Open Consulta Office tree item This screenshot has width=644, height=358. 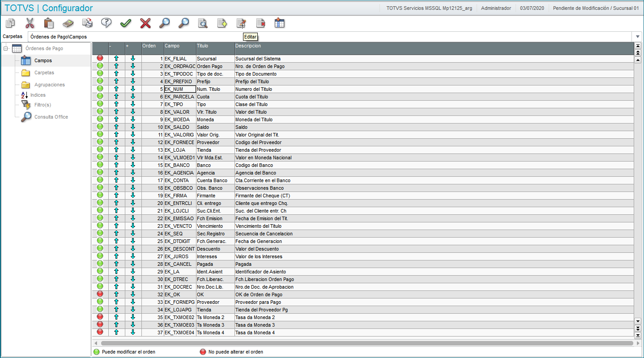click(51, 117)
